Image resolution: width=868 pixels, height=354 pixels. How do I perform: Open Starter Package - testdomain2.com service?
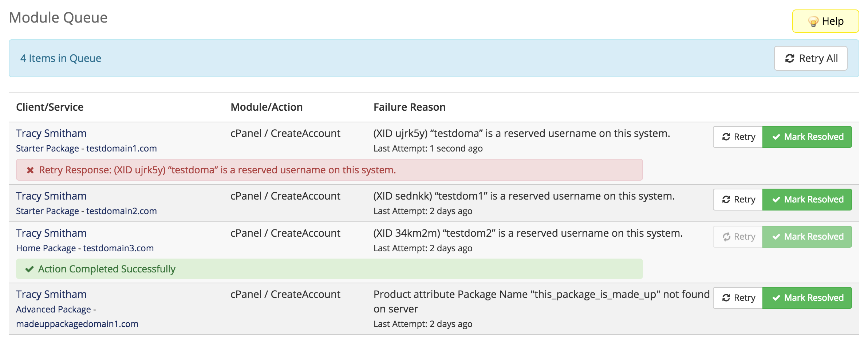86,211
